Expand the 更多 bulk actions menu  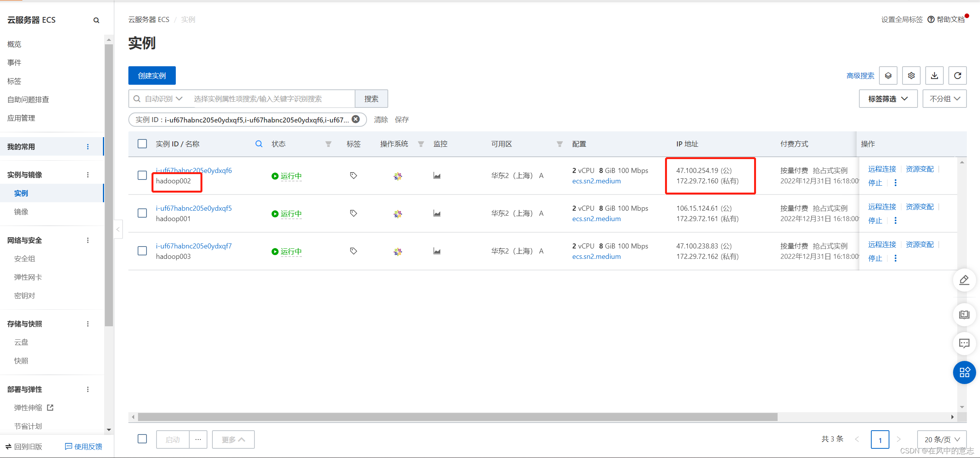tap(233, 439)
